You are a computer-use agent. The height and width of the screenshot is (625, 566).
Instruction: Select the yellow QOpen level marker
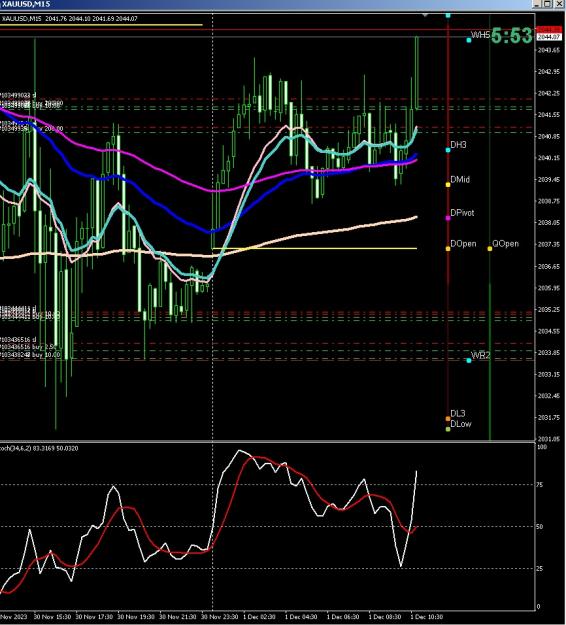[x=490, y=249]
